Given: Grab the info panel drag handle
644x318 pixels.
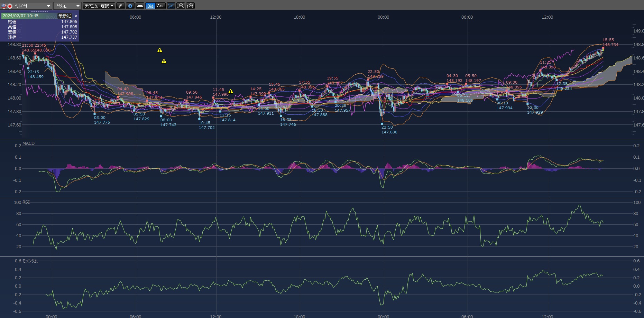Looking at the screenshot, I should (39, 11).
